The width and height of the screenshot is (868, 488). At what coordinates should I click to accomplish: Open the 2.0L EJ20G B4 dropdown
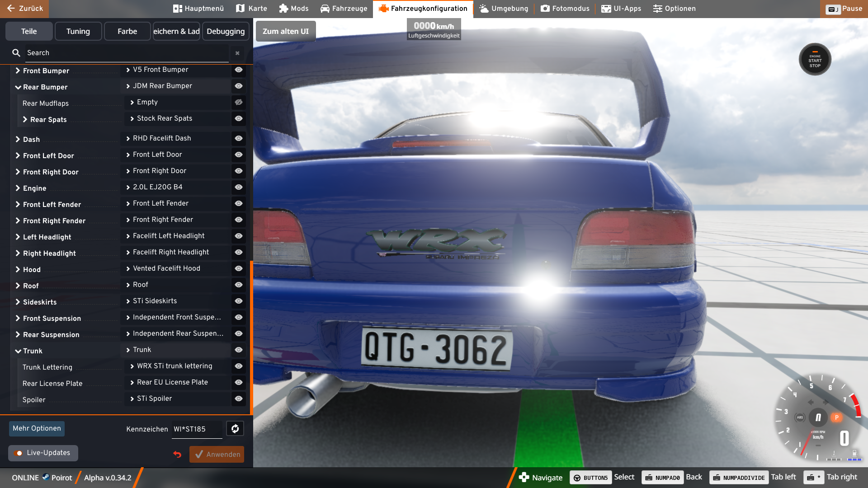176,187
